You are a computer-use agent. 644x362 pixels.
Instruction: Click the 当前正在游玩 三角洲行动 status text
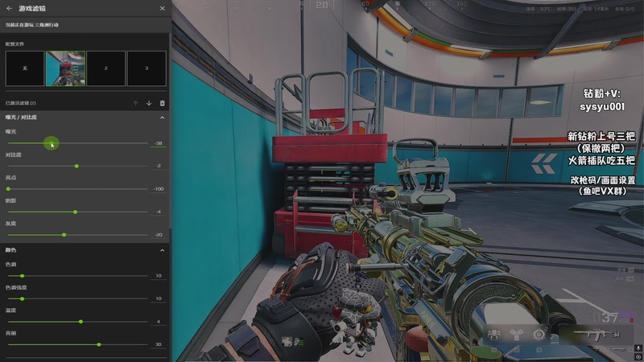tap(32, 25)
